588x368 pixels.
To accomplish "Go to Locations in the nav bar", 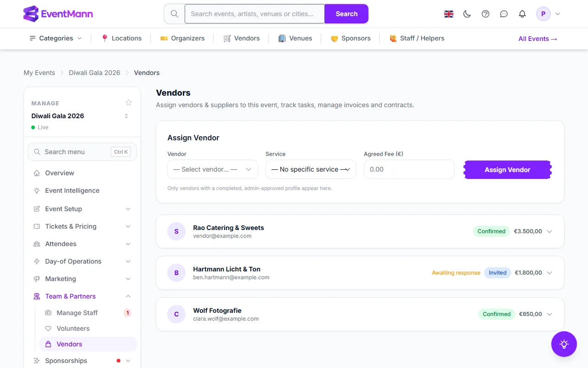I will [x=121, y=38].
